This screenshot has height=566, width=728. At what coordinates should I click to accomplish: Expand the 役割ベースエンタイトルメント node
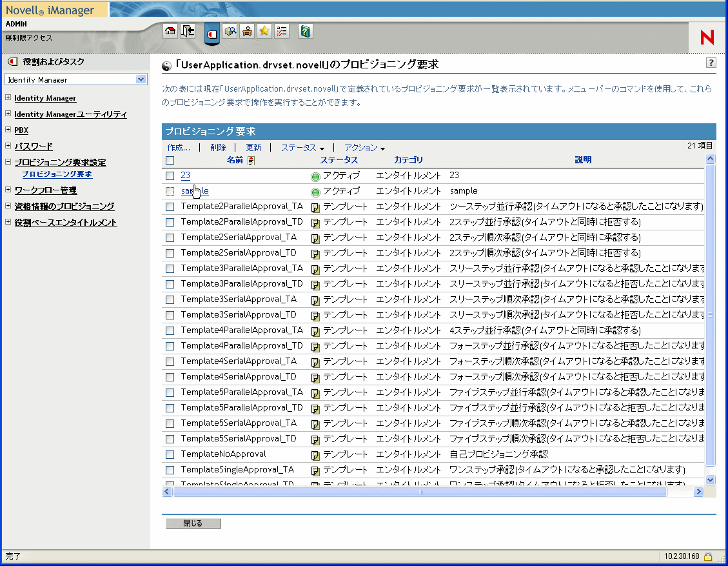tap(8, 221)
